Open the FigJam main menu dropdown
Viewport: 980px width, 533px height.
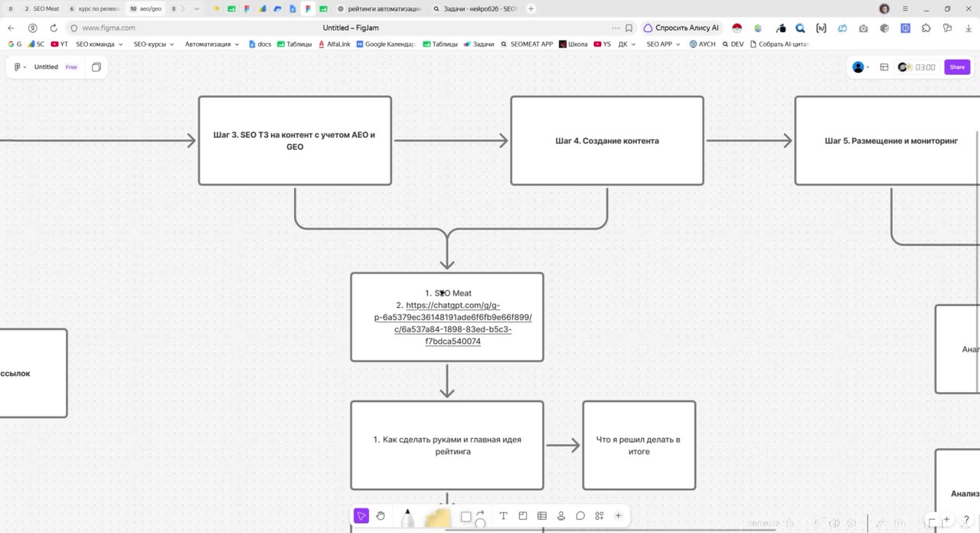[20, 67]
